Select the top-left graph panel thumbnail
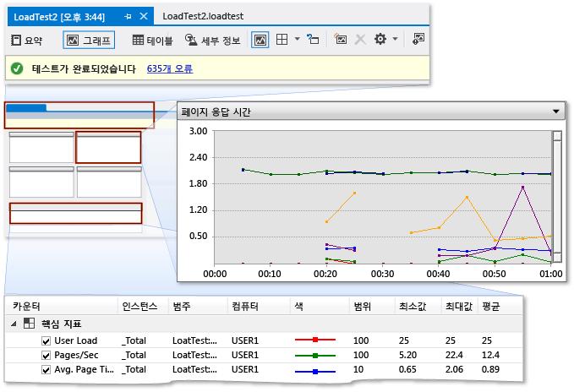 (41, 147)
